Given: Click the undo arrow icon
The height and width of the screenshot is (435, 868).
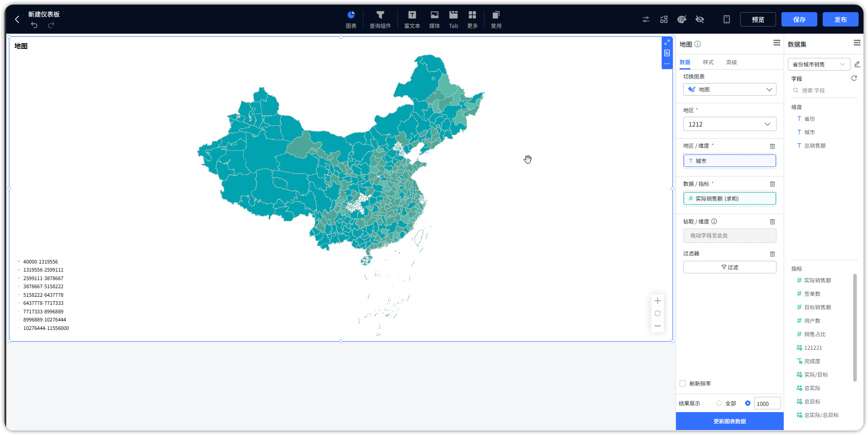Looking at the screenshot, I should 34,25.
